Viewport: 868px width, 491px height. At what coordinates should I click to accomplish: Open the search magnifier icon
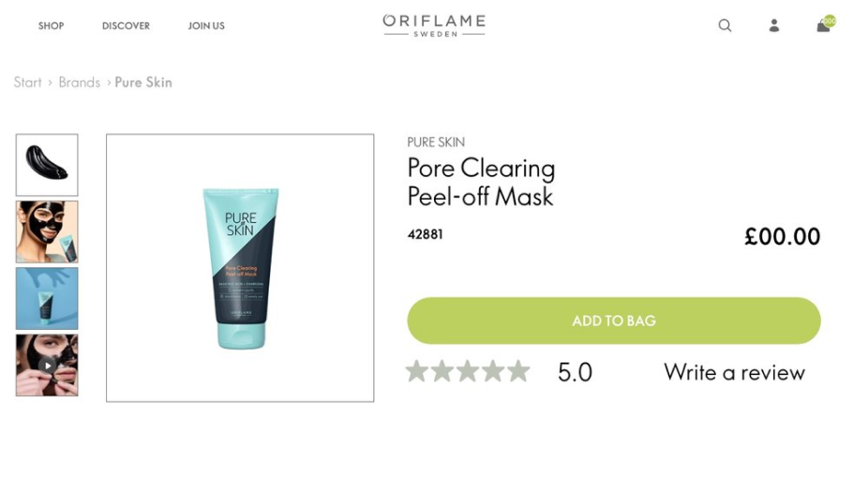click(x=725, y=25)
